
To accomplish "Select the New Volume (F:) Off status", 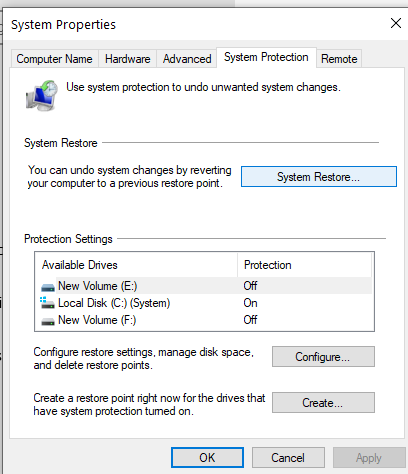I will pos(250,320).
